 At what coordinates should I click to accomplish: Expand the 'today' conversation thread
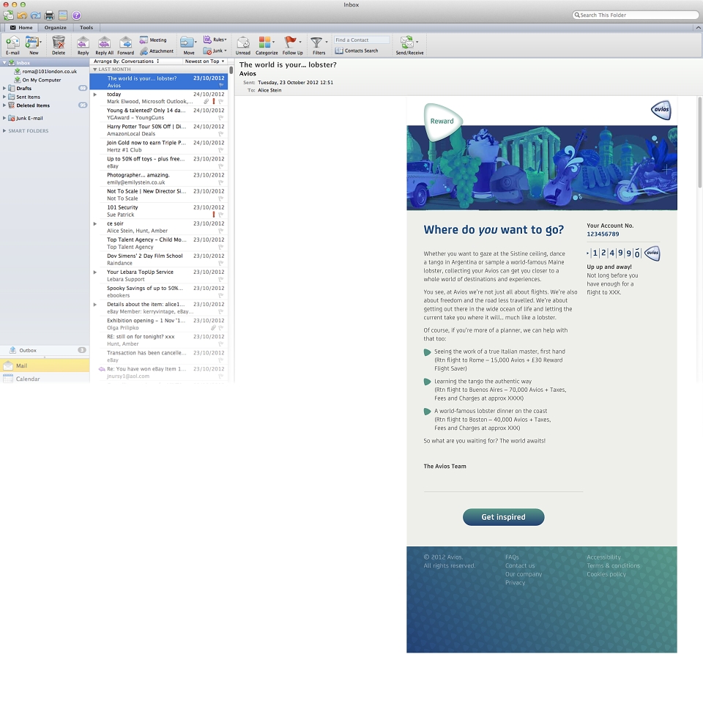click(95, 94)
